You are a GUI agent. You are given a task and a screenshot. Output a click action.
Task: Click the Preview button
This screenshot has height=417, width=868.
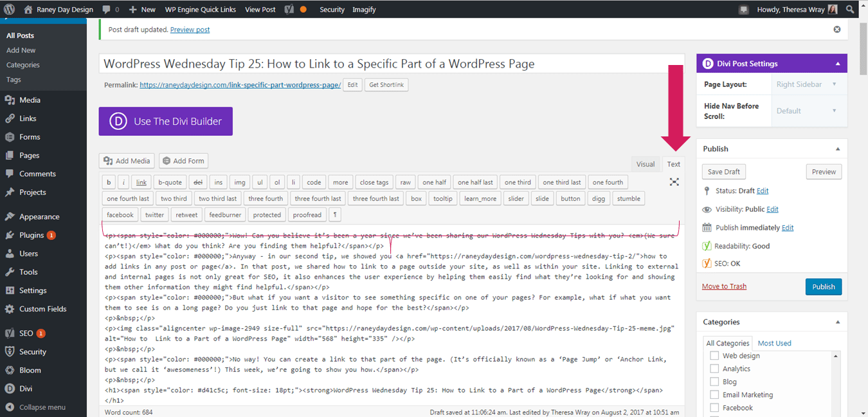[824, 172]
